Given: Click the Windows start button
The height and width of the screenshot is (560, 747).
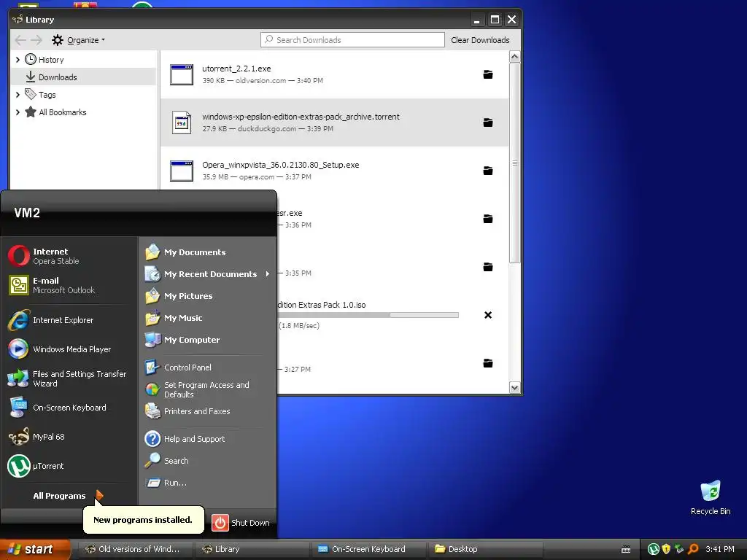Looking at the screenshot, I should [x=35, y=549].
